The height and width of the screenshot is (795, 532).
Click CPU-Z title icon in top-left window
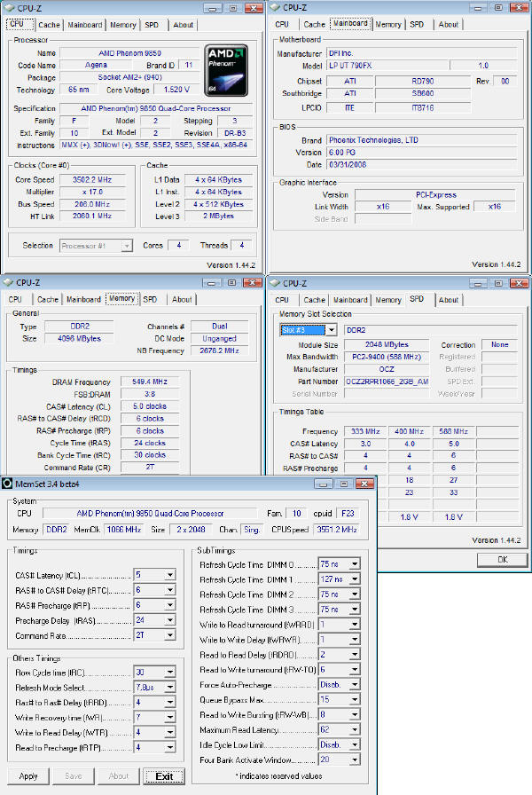9,8
